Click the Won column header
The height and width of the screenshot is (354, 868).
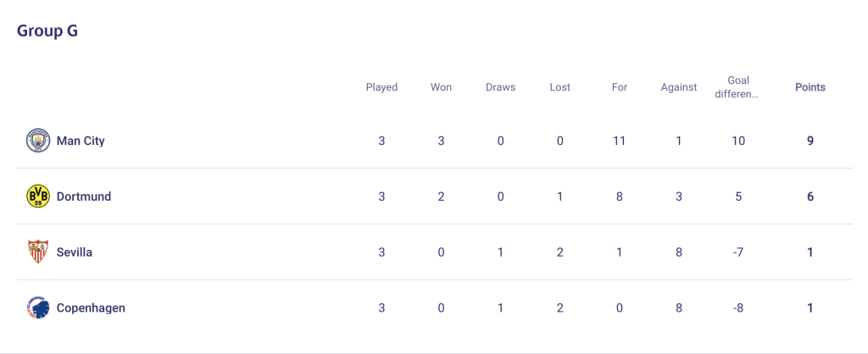[x=441, y=87]
